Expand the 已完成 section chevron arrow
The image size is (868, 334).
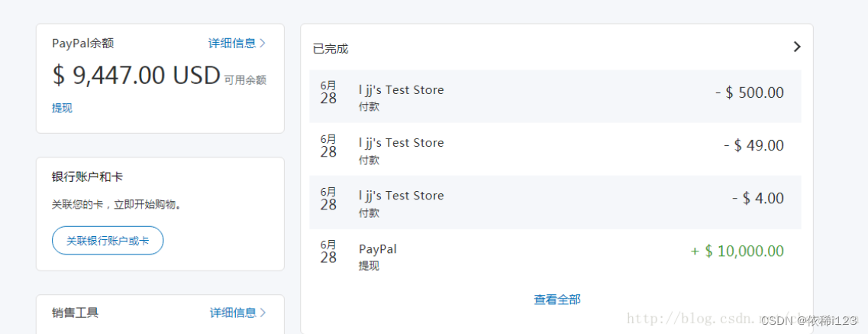[797, 47]
